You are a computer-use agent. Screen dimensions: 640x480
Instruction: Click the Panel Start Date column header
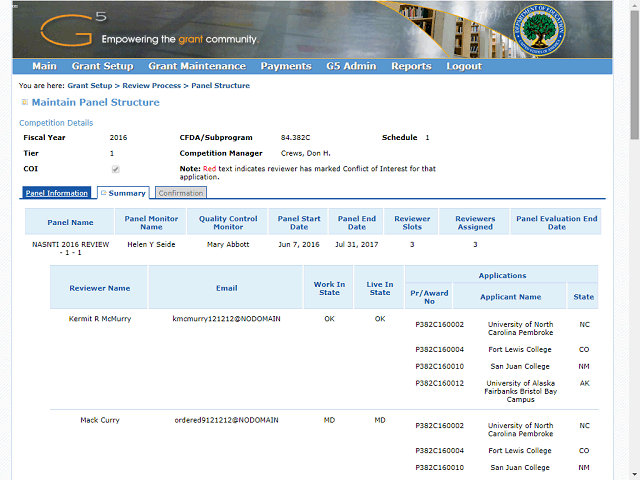[x=299, y=222]
